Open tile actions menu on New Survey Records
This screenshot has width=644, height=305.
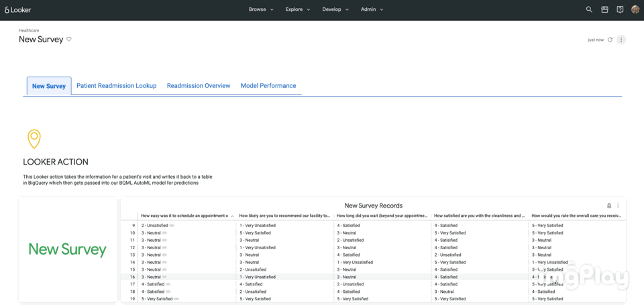click(x=618, y=206)
